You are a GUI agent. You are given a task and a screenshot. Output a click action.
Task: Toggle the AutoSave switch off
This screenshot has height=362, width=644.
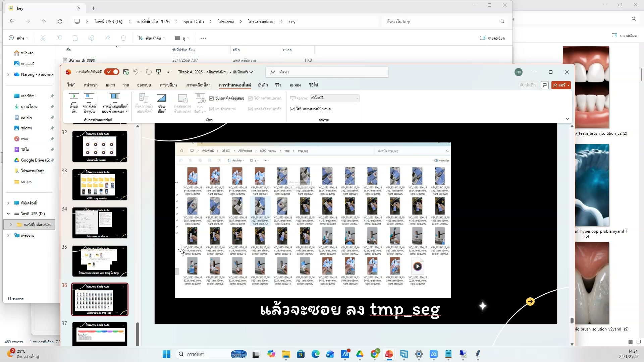[112, 72]
